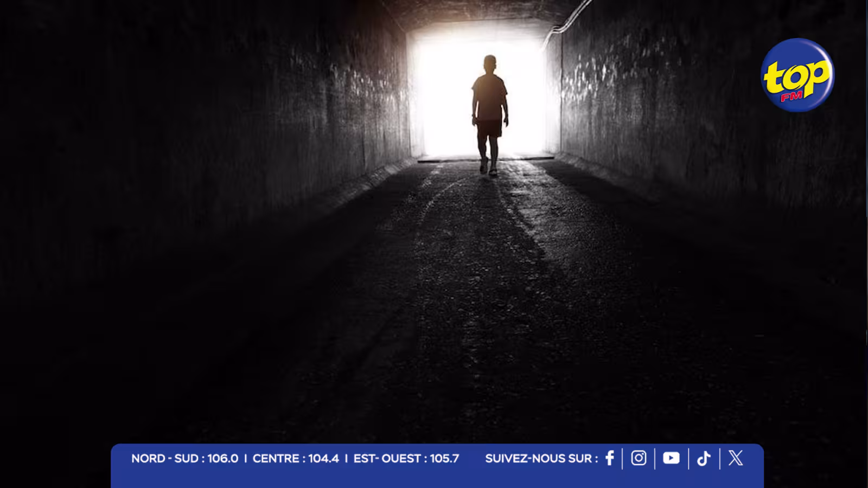Viewport: 868px width, 488px height.
Task: Click the torso of the walking person's silhouette
Action: pos(489,98)
